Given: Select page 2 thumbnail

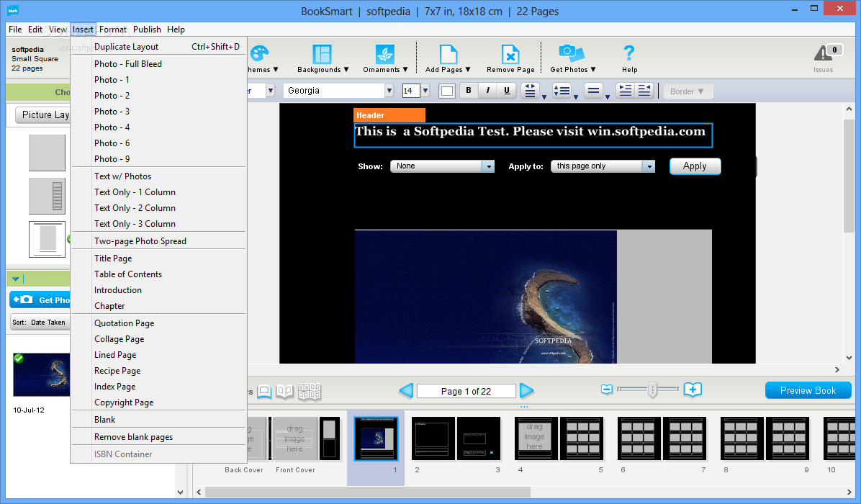Looking at the screenshot, I should click(433, 438).
